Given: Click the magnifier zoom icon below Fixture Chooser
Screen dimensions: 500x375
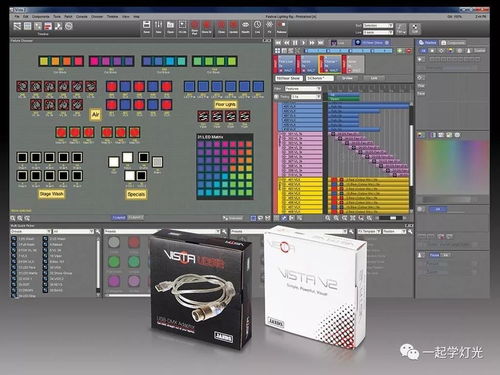Looking at the screenshot, I should point(13,218).
